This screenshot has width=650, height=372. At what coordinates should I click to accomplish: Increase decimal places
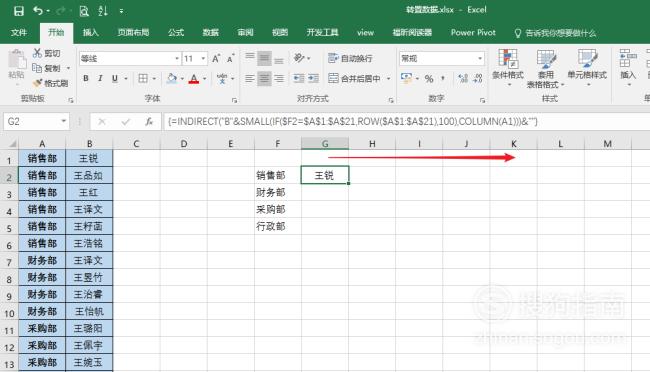point(463,78)
